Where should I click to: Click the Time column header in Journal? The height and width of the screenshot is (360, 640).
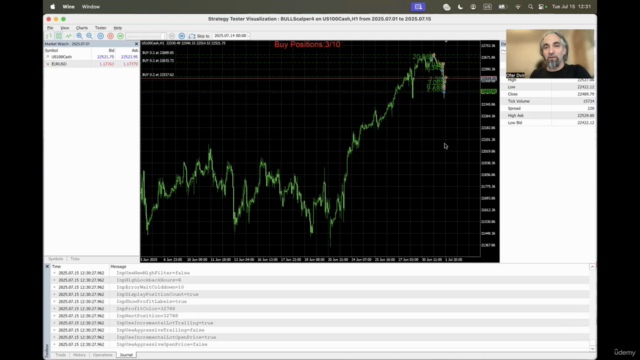tap(80, 266)
